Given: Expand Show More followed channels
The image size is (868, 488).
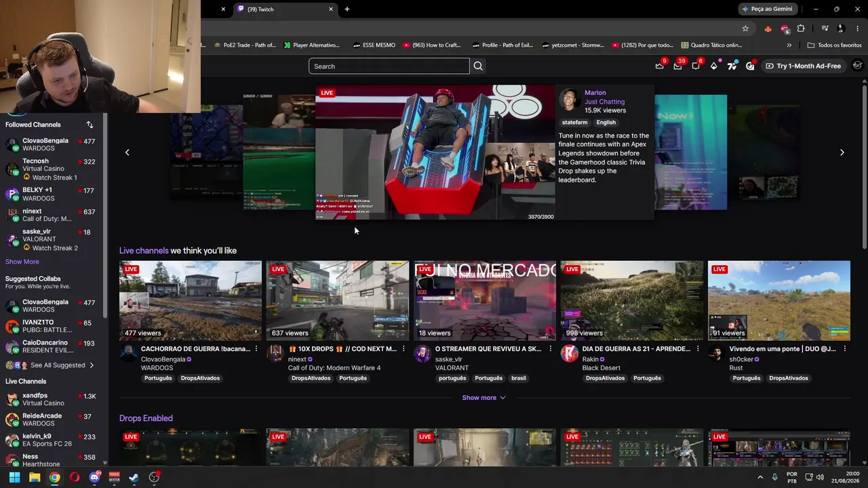Looking at the screenshot, I should click(x=22, y=262).
